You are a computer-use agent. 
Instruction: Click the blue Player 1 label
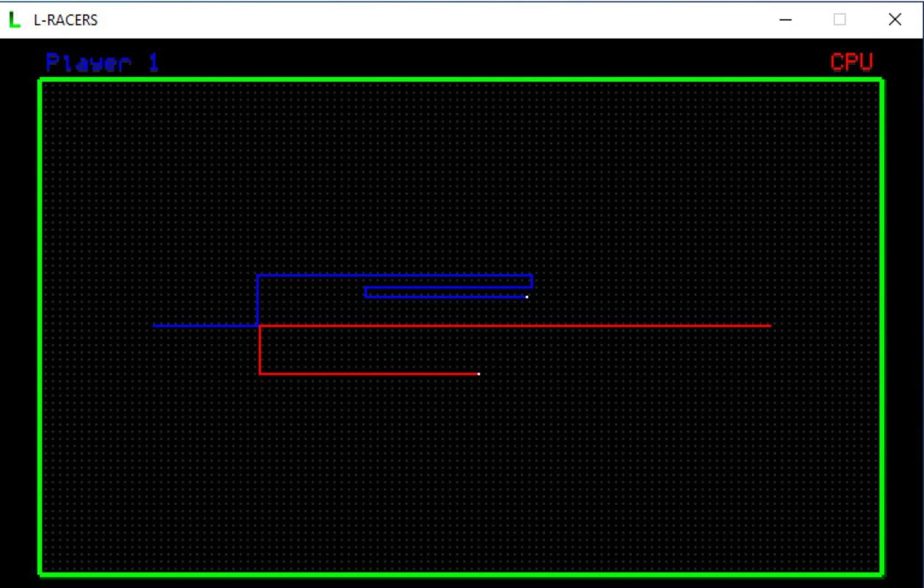tap(102, 63)
